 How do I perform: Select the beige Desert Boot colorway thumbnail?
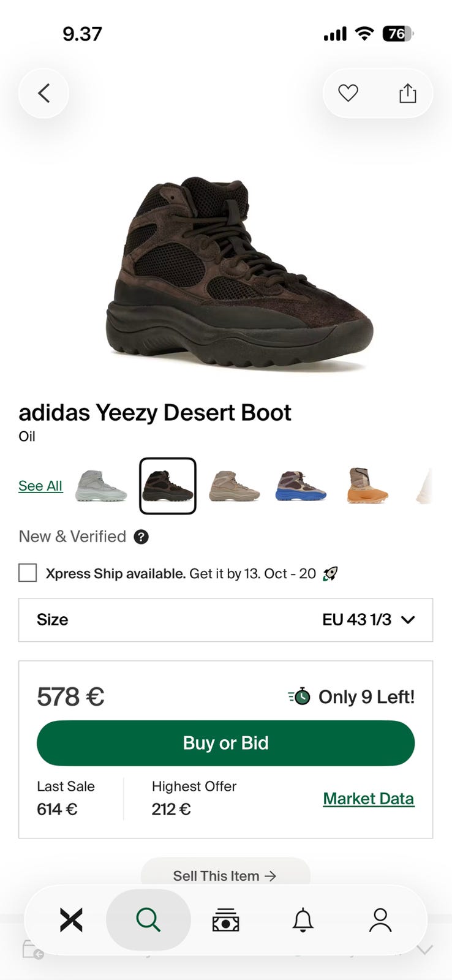click(x=234, y=486)
